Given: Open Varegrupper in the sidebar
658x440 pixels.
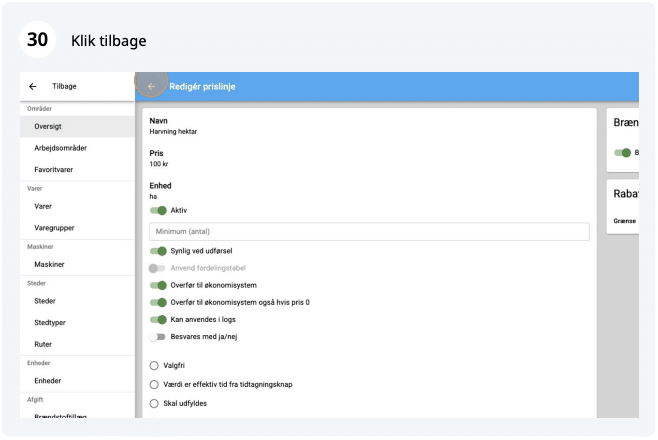Looking at the screenshot, I should click(x=54, y=228).
